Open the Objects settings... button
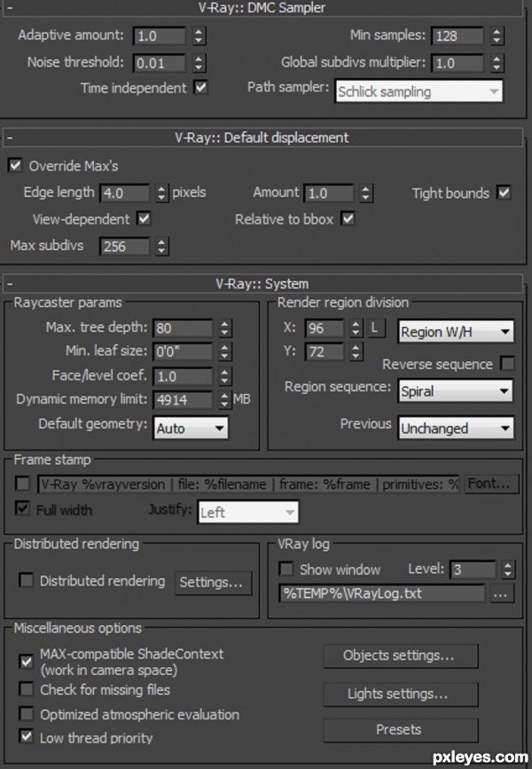Image resolution: width=532 pixels, height=769 pixels. pyautogui.click(x=401, y=656)
